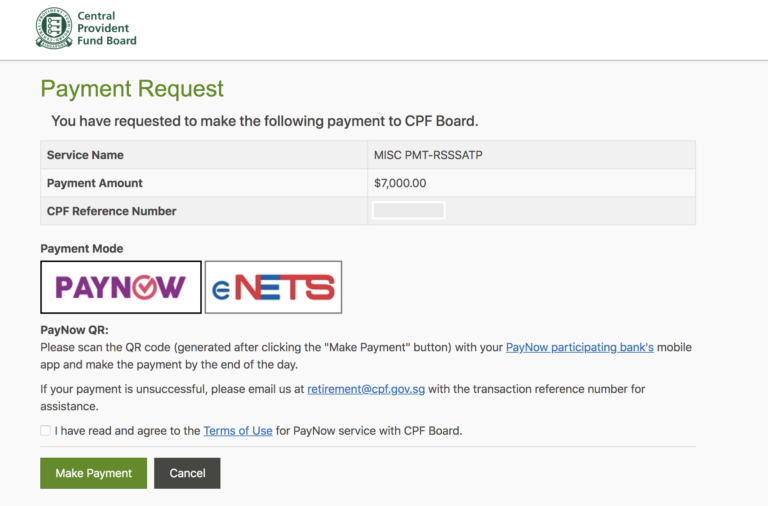
Task: Click the blank CPF Reference Number value box
Action: point(408,211)
